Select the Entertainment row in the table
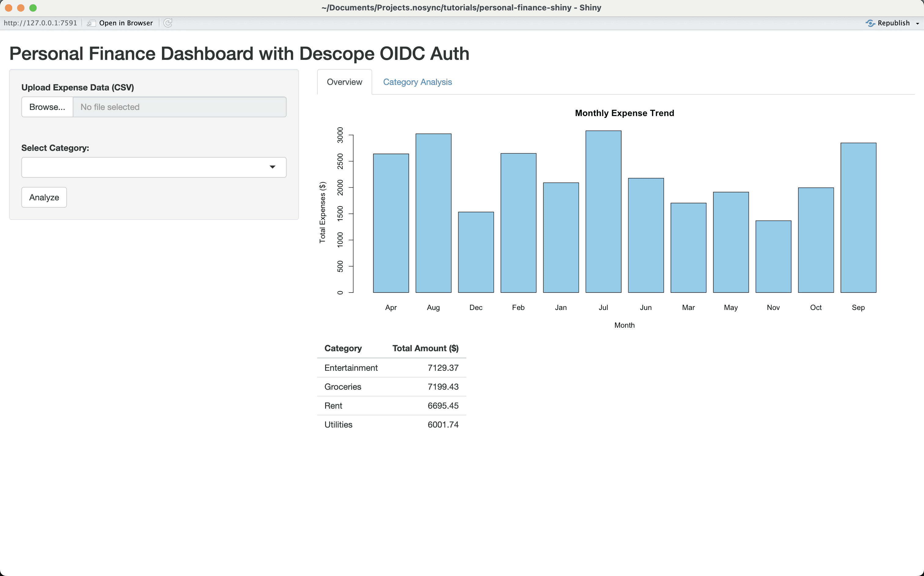This screenshot has width=924, height=576. (351, 368)
